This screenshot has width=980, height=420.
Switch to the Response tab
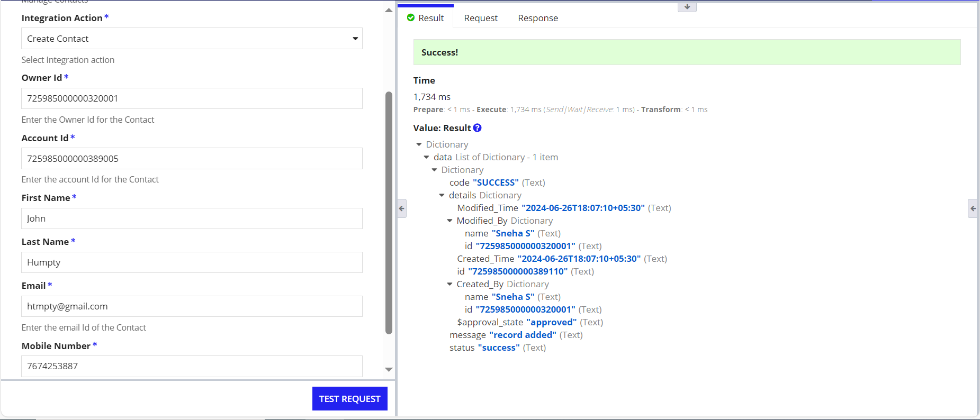pos(538,18)
